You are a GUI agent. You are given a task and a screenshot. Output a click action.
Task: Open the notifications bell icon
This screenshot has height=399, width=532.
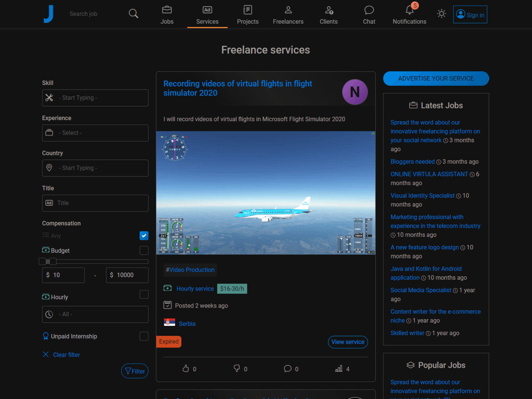409,10
